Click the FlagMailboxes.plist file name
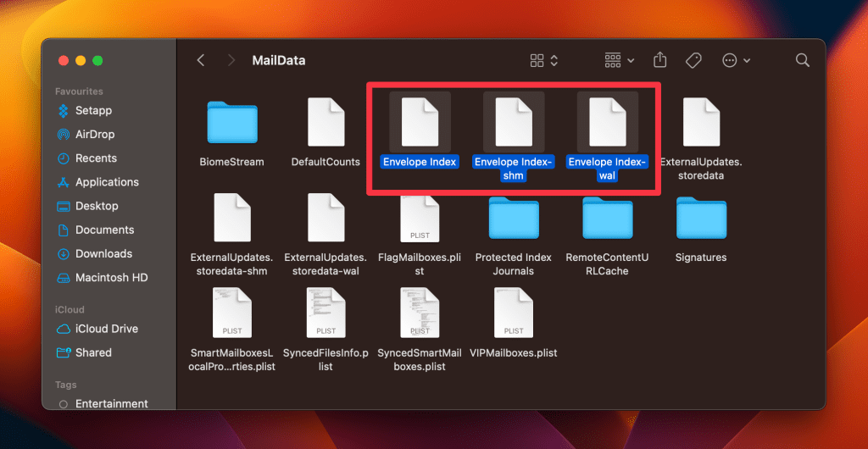868x449 pixels. click(x=420, y=264)
